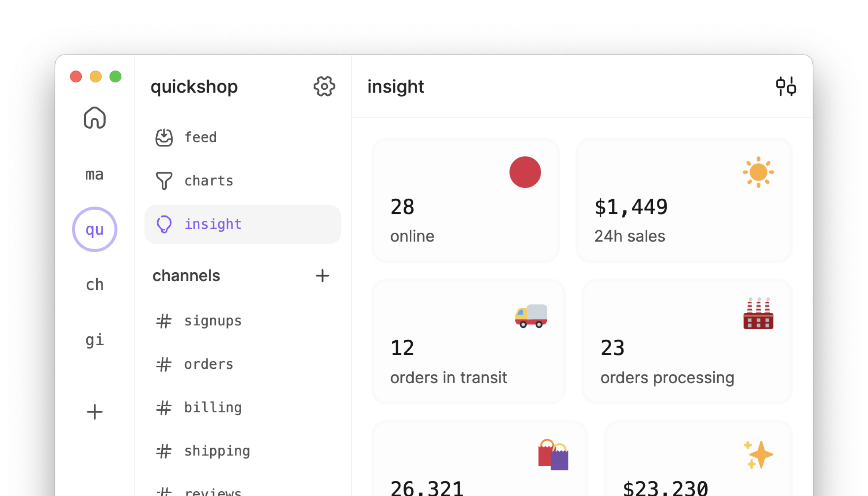This screenshot has height=496, width=868.
Task: Open the feed section
Action: 200,137
